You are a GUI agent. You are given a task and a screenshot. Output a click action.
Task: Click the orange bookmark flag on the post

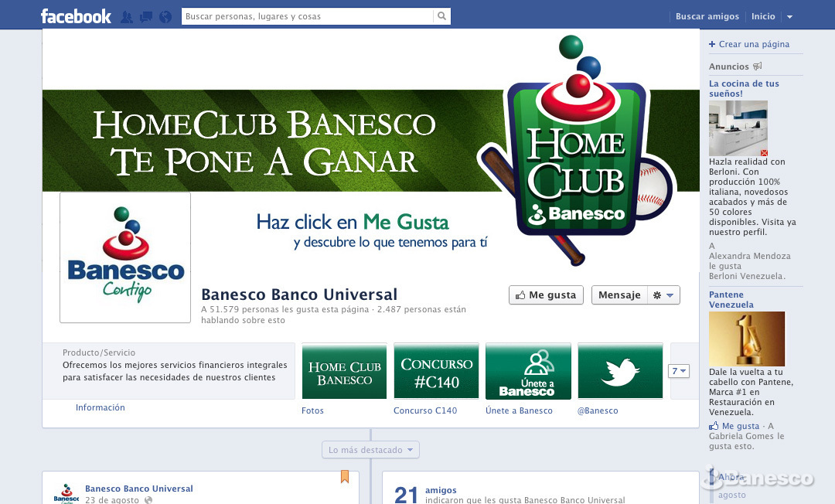(345, 477)
